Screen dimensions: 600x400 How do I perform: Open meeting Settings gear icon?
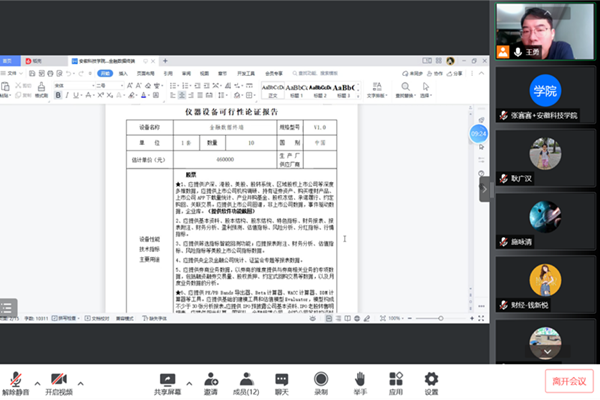(432, 380)
